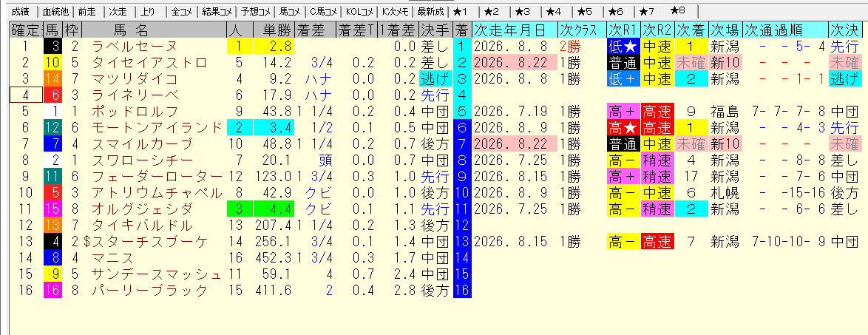Click the odds value 2.8

(276, 47)
